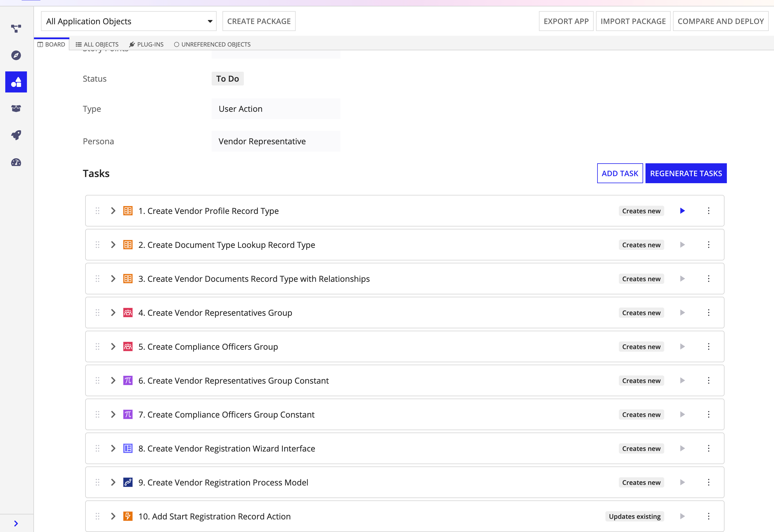Open more options for task 3 Vendor Documents
The image size is (774, 532).
(x=709, y=279)
